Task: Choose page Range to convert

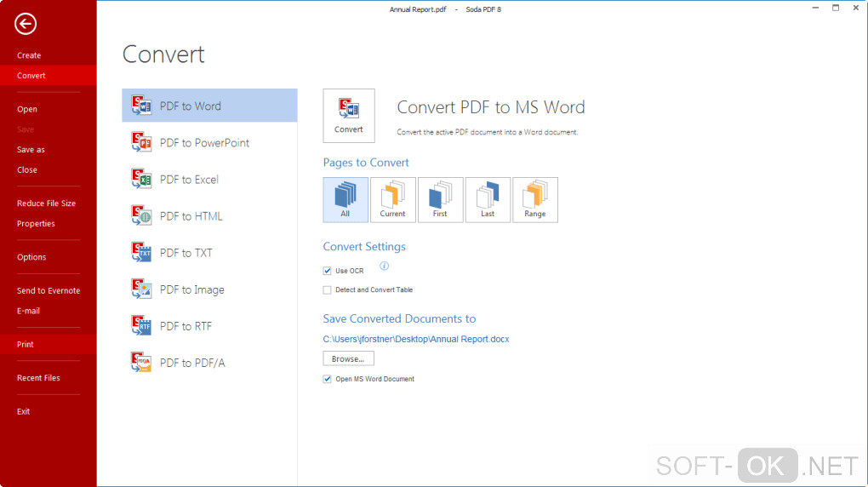Action: click(x=535, y=200)
